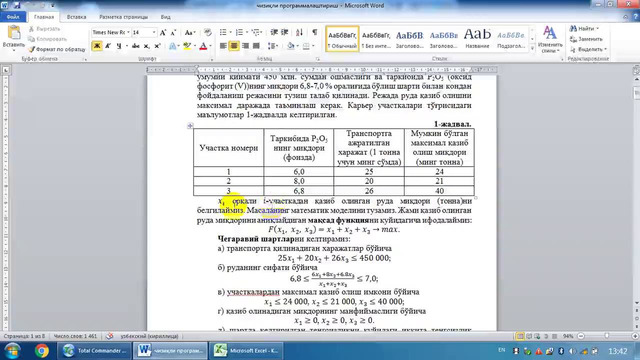Justify paragraph text
The width and height of the screenshot is (640, 360).
click(x=256, y=46)
